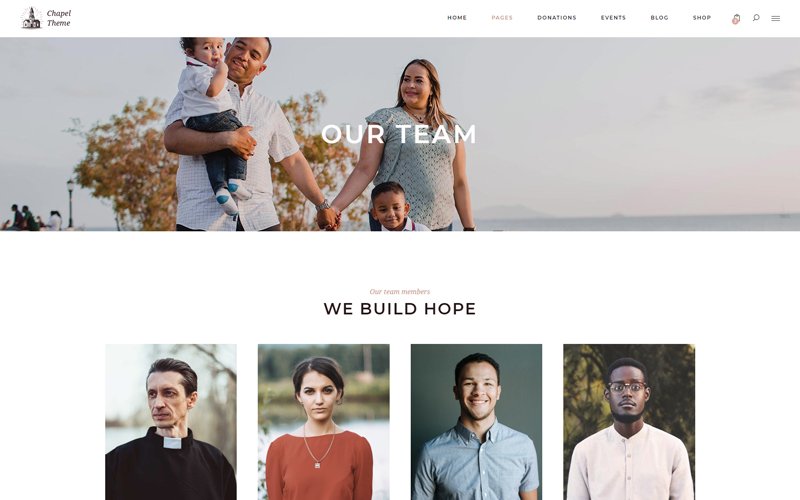Open the Blog menu item
Screen dimensions: 800x500
pyautogui.click(x=659, y=18)
